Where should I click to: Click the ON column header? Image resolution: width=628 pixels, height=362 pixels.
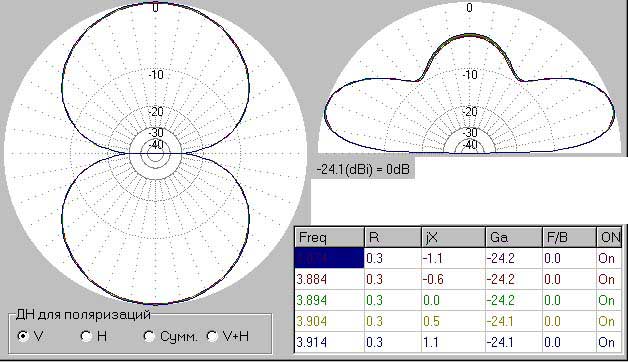(x=609, y=237)
